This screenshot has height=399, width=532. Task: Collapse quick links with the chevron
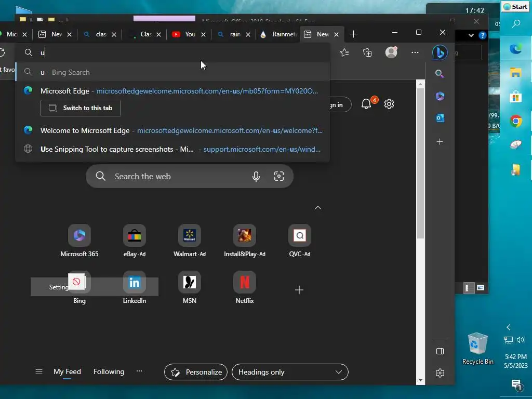(318, 208)
